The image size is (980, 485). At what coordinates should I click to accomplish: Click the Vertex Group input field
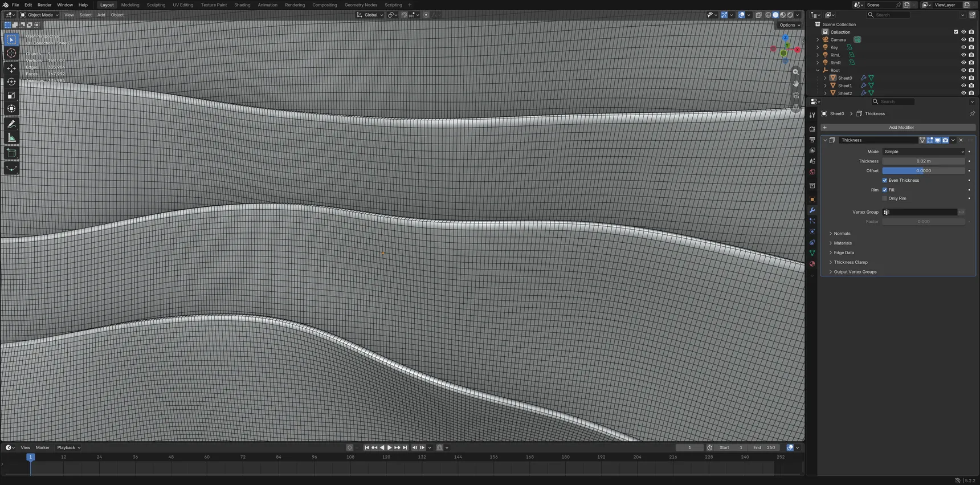click(920, 212)
